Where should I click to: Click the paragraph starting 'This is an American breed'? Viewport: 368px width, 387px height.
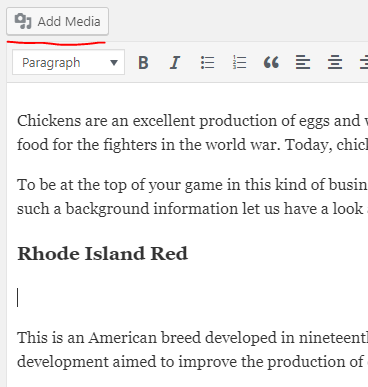(192, 350)
